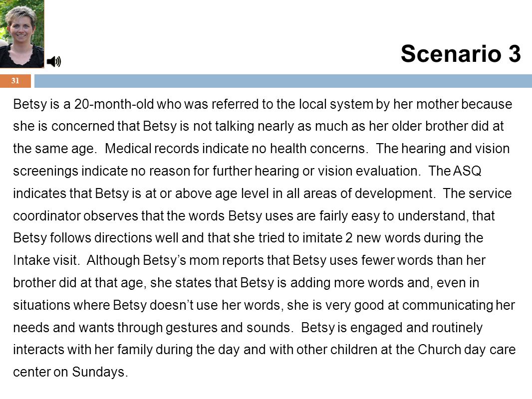Click the word Intake in paragraph

click(26, 260)
